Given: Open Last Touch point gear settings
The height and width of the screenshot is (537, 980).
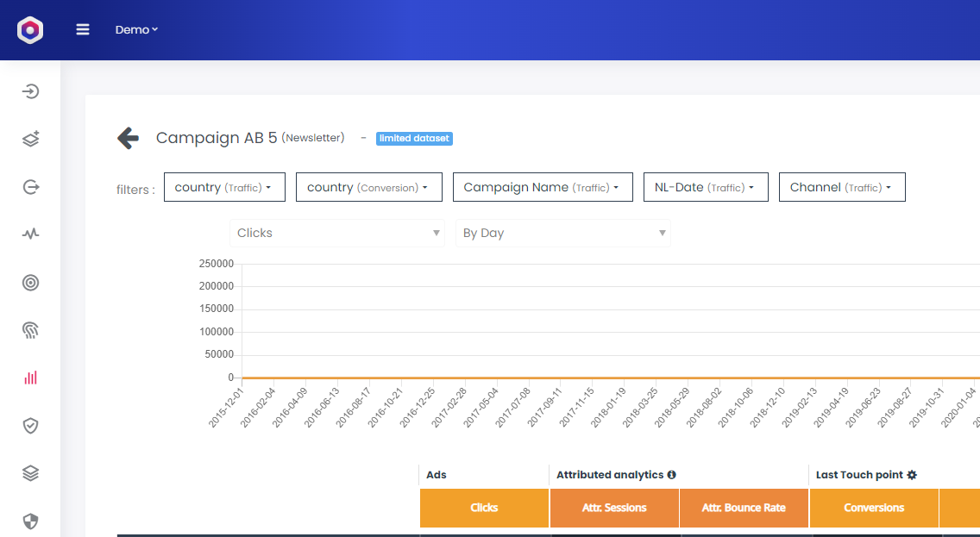Looking at the screenshot, I should click(x=912, y=475).
